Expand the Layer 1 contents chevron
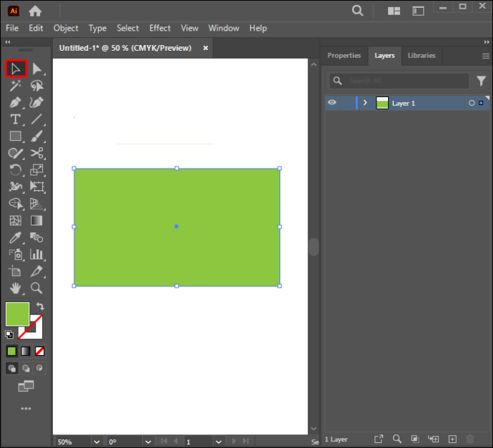Image resolution: width=493 pixels, height=448 pixels. 365,103
